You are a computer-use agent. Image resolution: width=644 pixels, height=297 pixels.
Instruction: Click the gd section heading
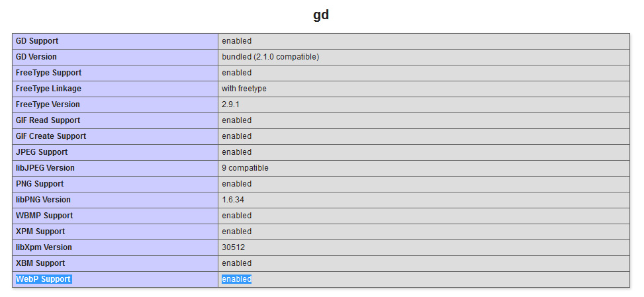(321, 15)
